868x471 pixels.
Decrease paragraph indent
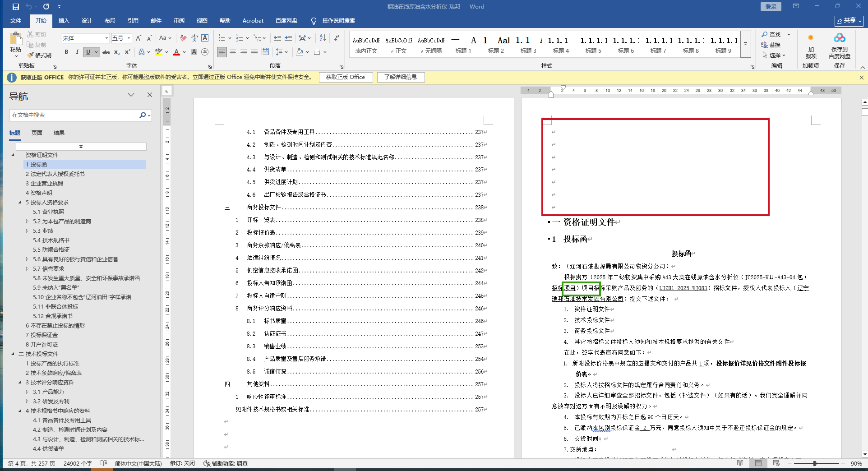pos(277,38)
